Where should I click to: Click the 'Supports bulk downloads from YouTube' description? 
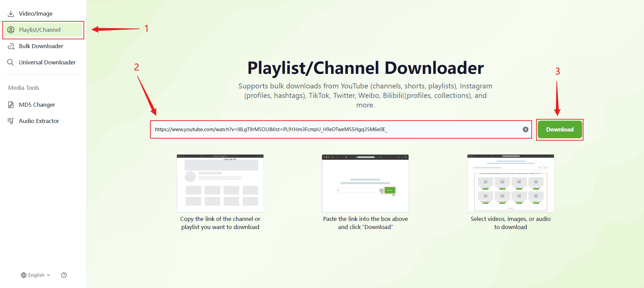[366, 96]
